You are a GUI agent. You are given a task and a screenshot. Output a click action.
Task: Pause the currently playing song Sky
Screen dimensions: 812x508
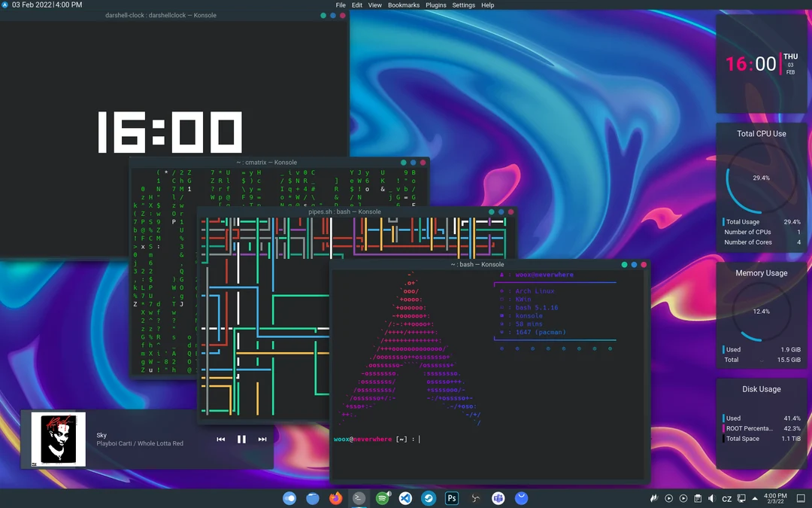(241, 439)
